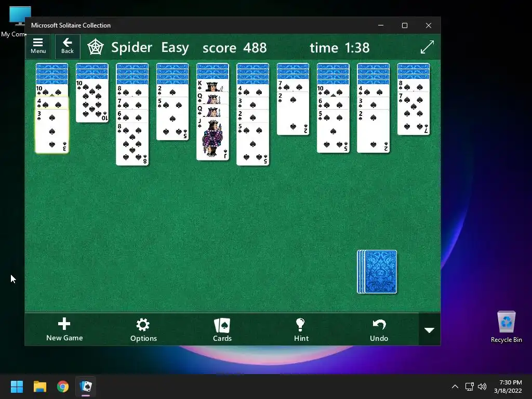Open the Windows Start menu
This screenshot has width=532, height=399.
click(17, 387)
